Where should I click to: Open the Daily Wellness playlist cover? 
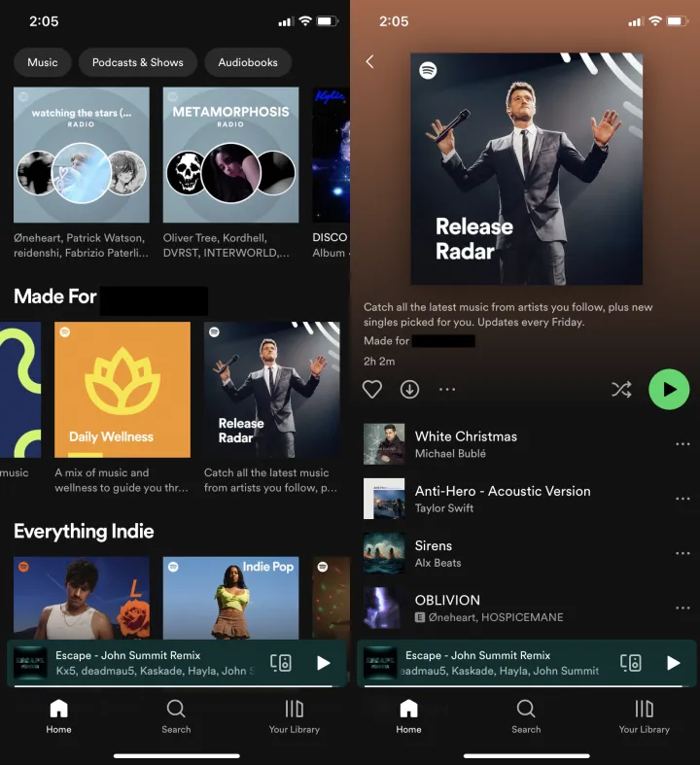(x=122, y=390)
